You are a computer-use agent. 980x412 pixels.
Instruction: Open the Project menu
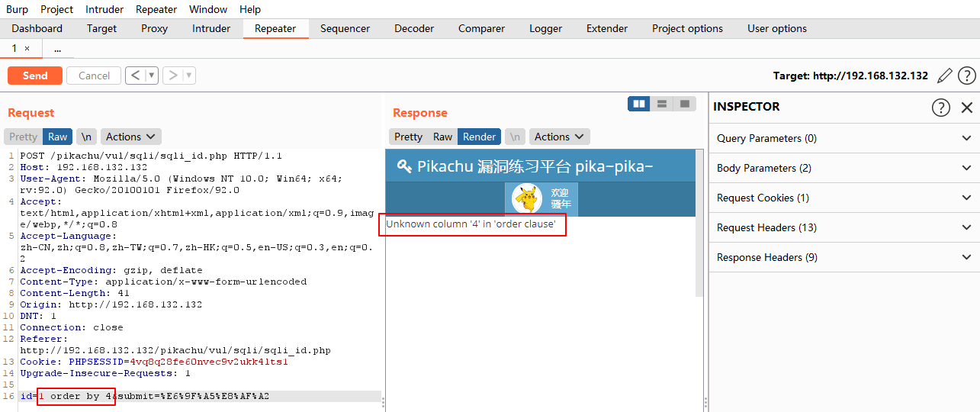pos(57,9)
